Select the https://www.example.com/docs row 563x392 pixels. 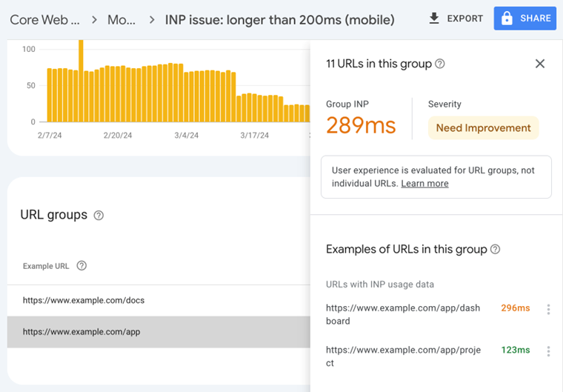coord(84,300)
